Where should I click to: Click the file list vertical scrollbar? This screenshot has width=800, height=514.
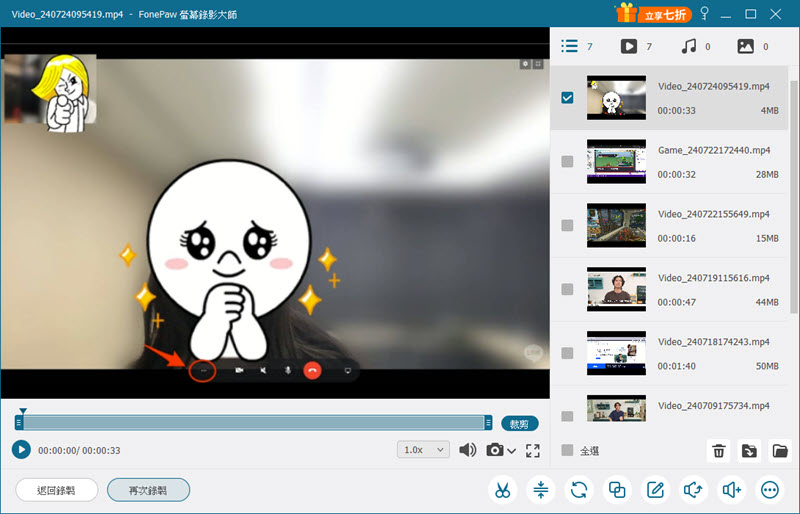point(793,197)
